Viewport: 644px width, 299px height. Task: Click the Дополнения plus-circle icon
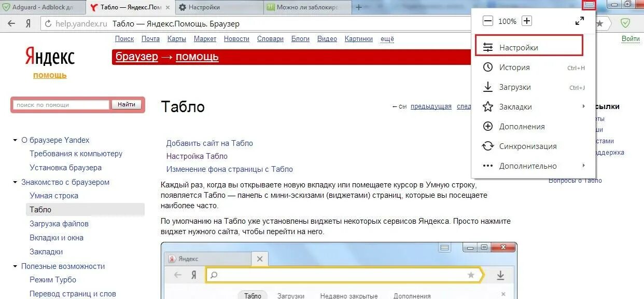tap(488, 126)
